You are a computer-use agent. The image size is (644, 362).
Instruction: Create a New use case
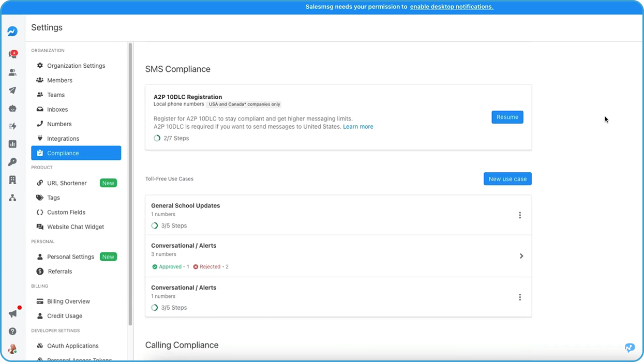pos(507,178)
